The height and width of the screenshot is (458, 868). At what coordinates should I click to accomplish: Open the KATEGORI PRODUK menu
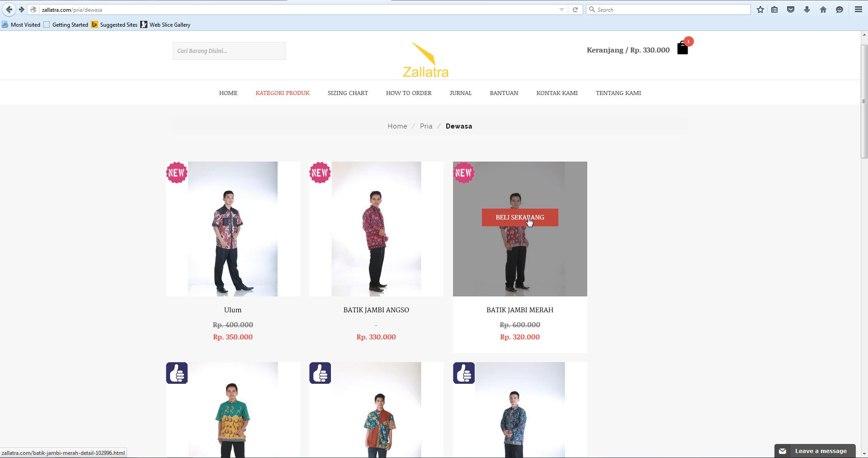pos(283,93)
